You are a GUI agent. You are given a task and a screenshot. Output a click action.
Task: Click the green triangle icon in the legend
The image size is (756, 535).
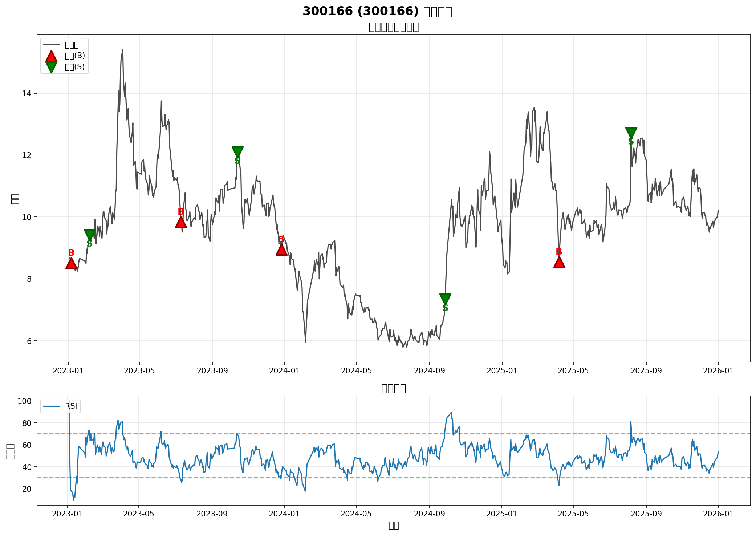(51, 67)
